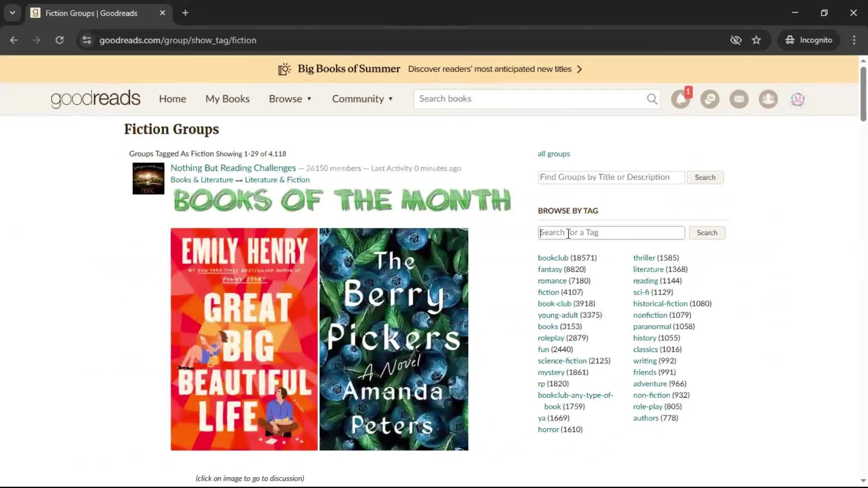This screenshot has width=868, height=488.
Task: Browse the writing tag
Action: click(645, 361)
